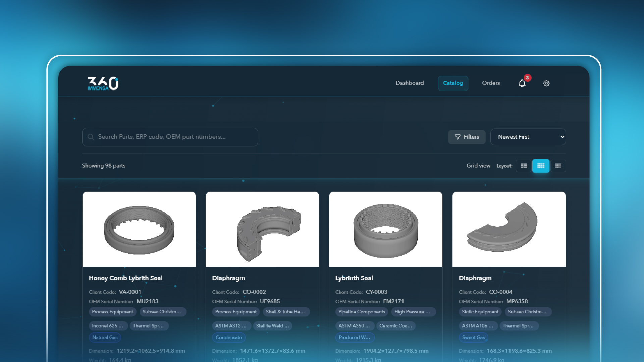
Task: Switch to two-column list layout
Action: (524, 166)
